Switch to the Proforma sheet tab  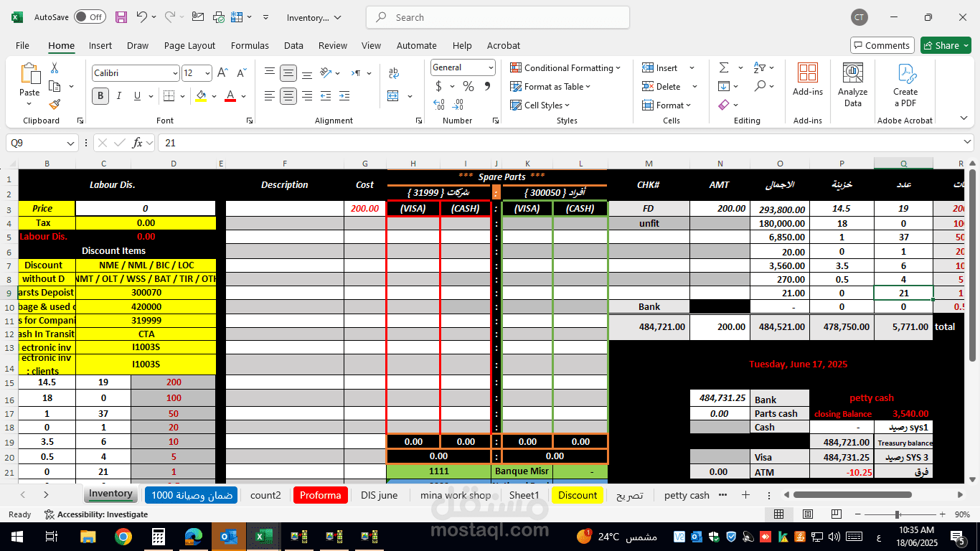[320, 495]
